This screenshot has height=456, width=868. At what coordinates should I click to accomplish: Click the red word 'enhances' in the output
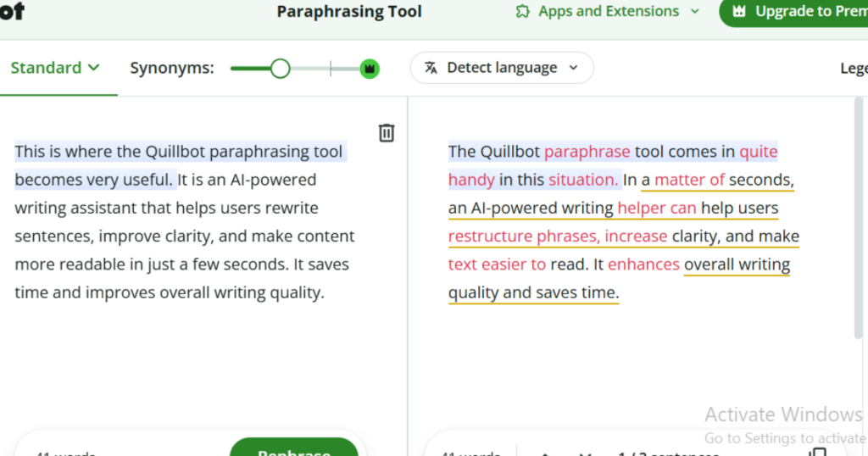click(x=643, y=264)
